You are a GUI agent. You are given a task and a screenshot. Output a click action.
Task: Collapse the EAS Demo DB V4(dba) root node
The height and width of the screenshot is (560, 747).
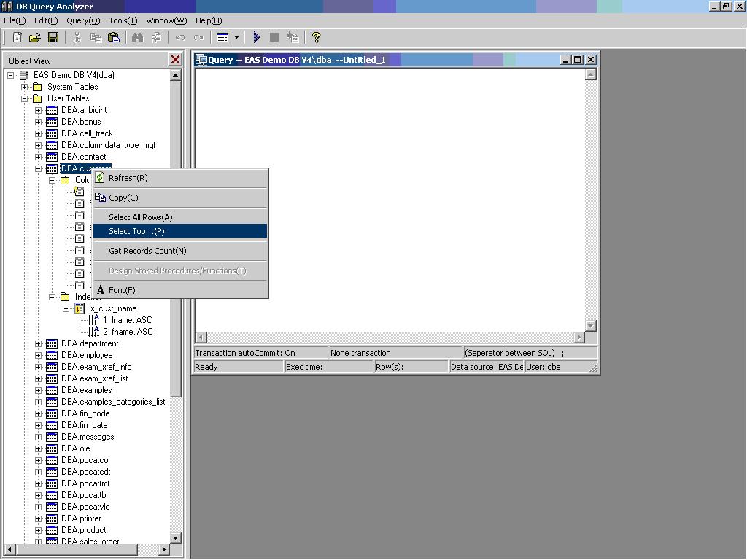click(x=10, y=75)
